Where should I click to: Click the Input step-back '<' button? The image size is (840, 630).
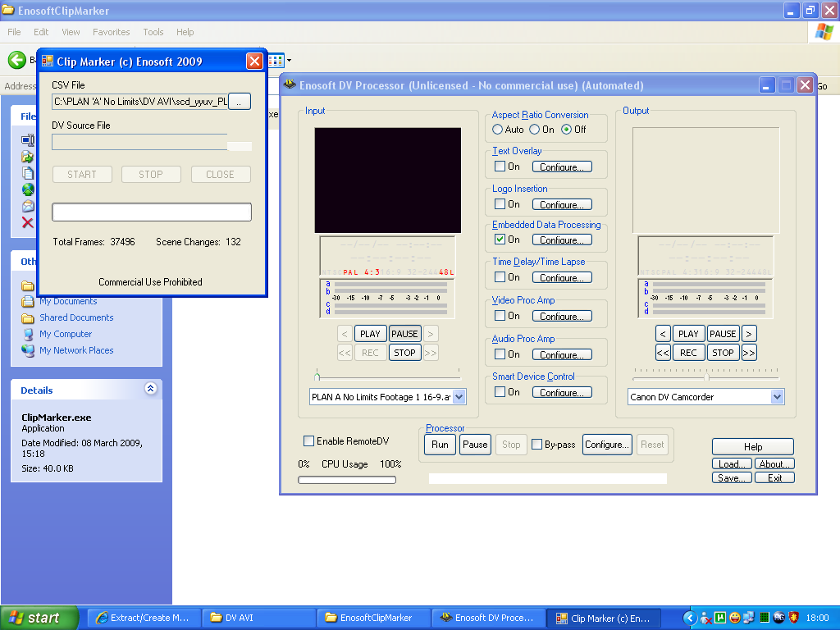coord(345,334)
